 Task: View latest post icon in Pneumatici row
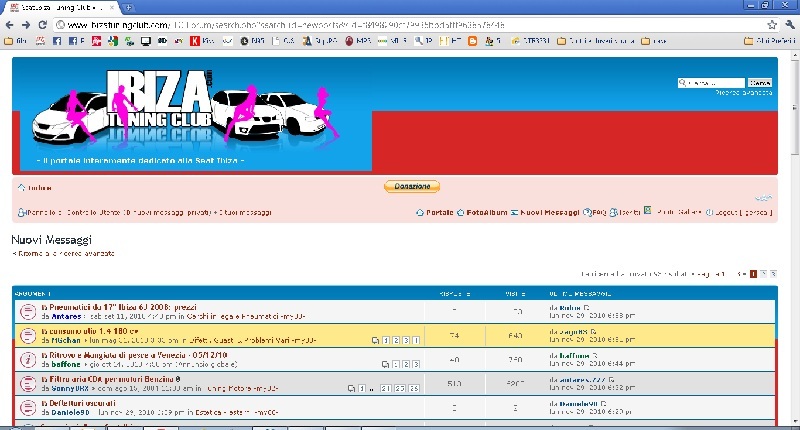pos(586,308)
